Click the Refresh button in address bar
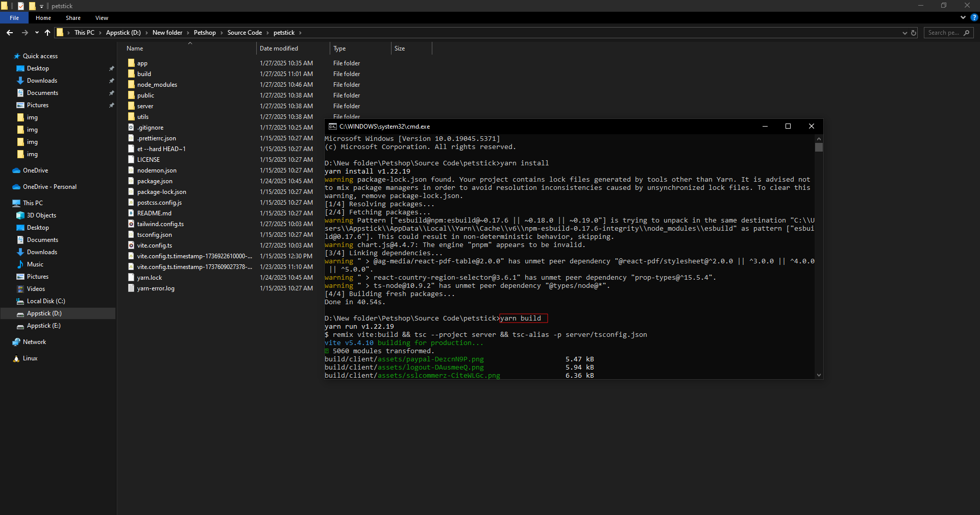 [x=914, y=33]
